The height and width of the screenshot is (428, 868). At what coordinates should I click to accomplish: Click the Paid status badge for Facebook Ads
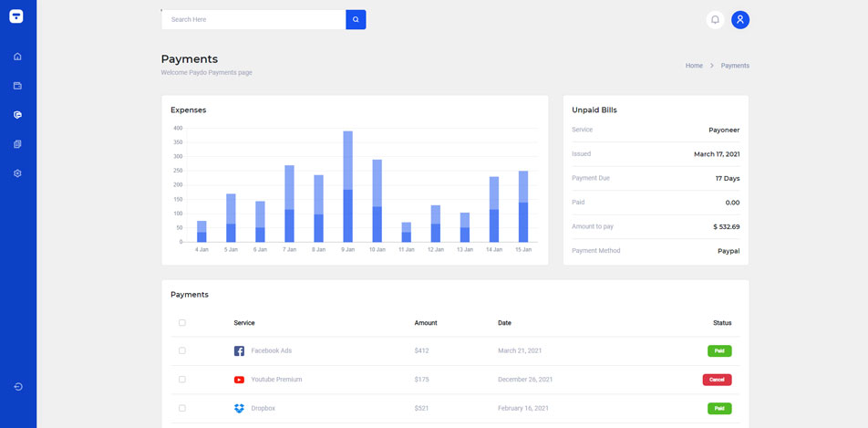click(x=718, y=350)
